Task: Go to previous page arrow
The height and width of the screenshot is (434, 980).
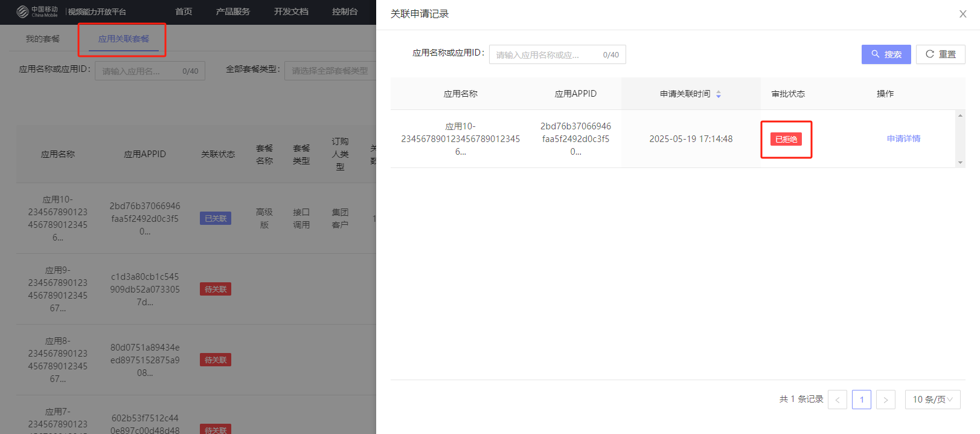Action: point(837,400)
